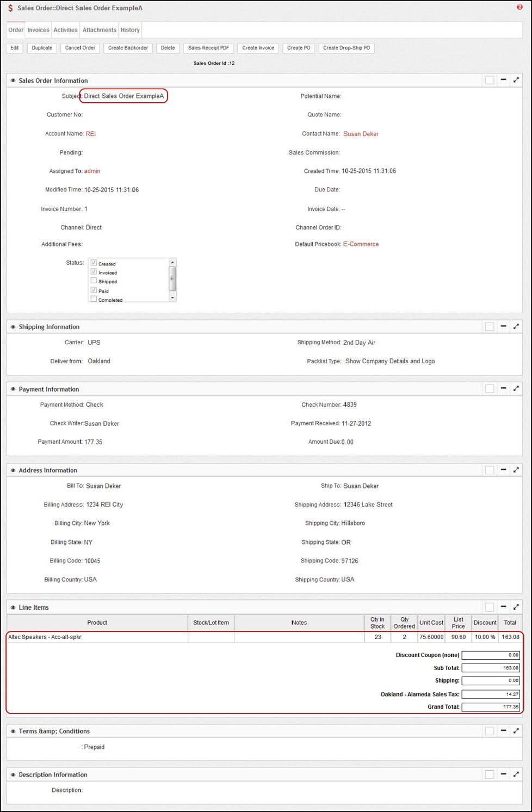
Task: Collapse Sales Order Information with minus icon
Action: pyautogui.click(x=503, y=80)
